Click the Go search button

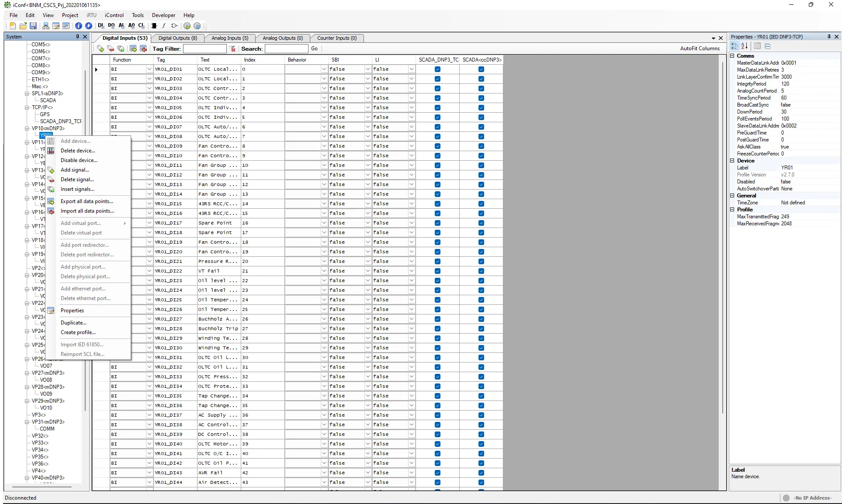point(315,49)
